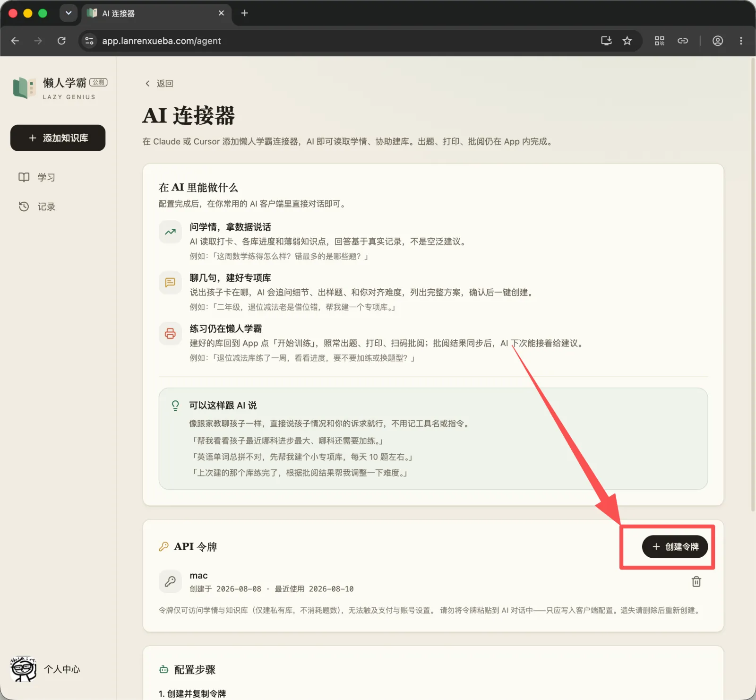This screenshot has width=756, height=700.
Task: Click the text 练习仍在懒人学霸
Action: [x=226, y=328]
